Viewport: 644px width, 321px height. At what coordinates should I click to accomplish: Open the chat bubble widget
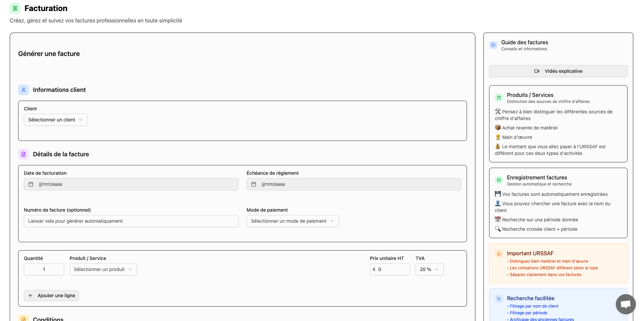pyautogui.click(x=626, y=304)
